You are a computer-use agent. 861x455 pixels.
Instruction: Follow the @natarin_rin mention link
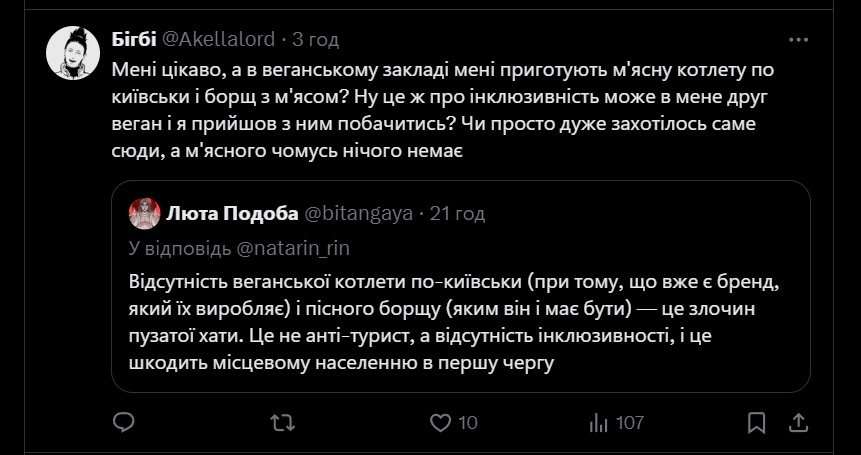[x=294, y=247]
